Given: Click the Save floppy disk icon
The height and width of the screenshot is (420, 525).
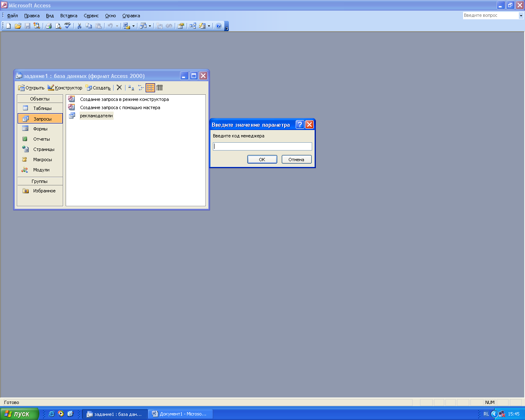Looking at the screenshot, I should (27, 26).
